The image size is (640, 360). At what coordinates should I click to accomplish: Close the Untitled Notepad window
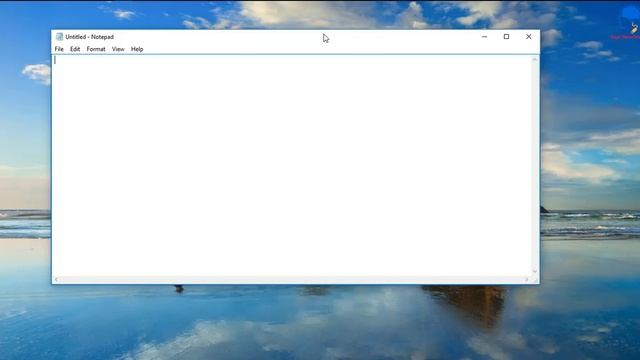[x=529, y=37]
